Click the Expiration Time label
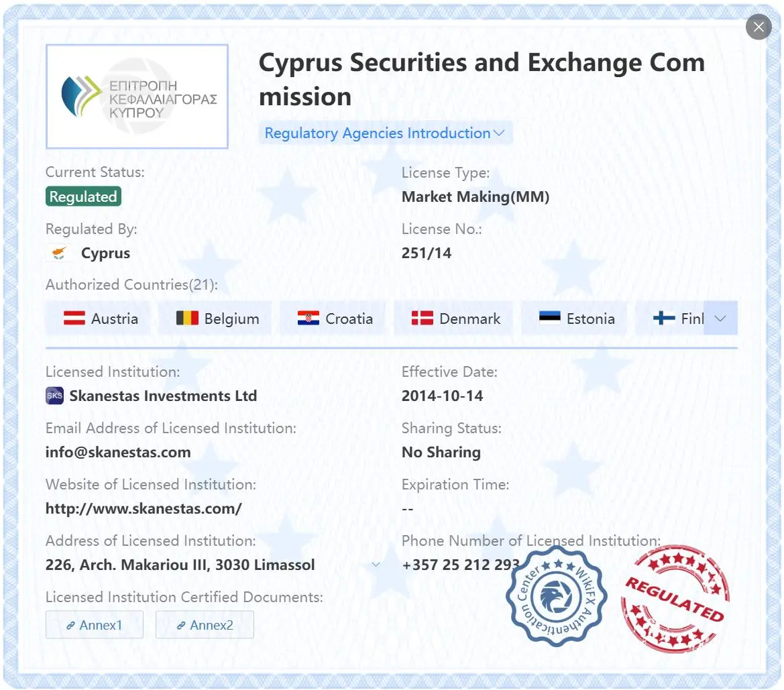This screenshot has height=690, width=784. pyautogui.click(x=455, y=485)
